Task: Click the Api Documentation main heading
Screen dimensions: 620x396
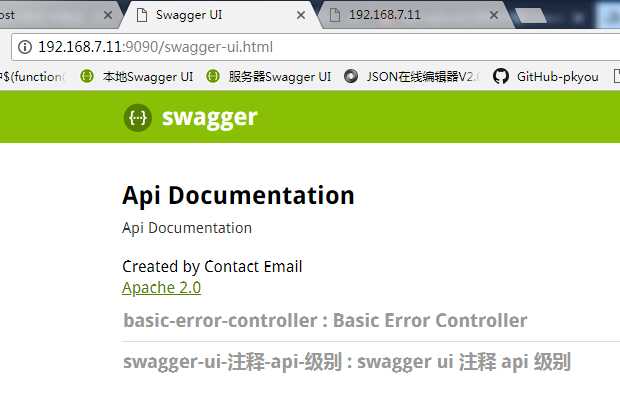Action: click(238, 196)
